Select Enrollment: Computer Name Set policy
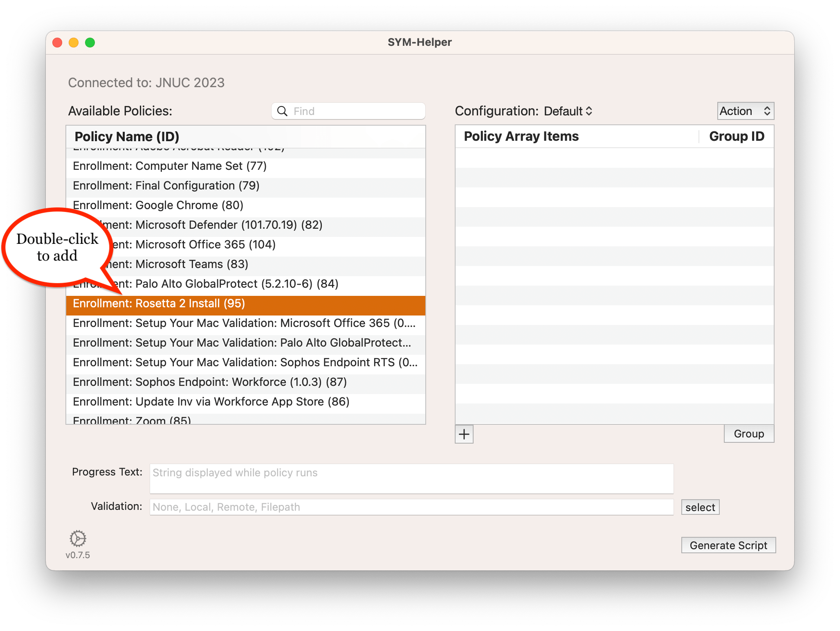Image resolution: width=840 pixels, height=631 pixels. (170, 166)
